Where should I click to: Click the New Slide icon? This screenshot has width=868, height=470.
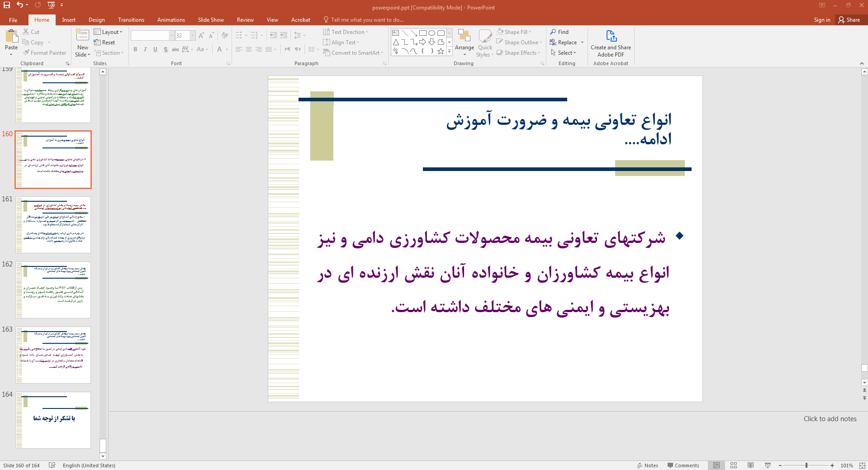[82, 36]
